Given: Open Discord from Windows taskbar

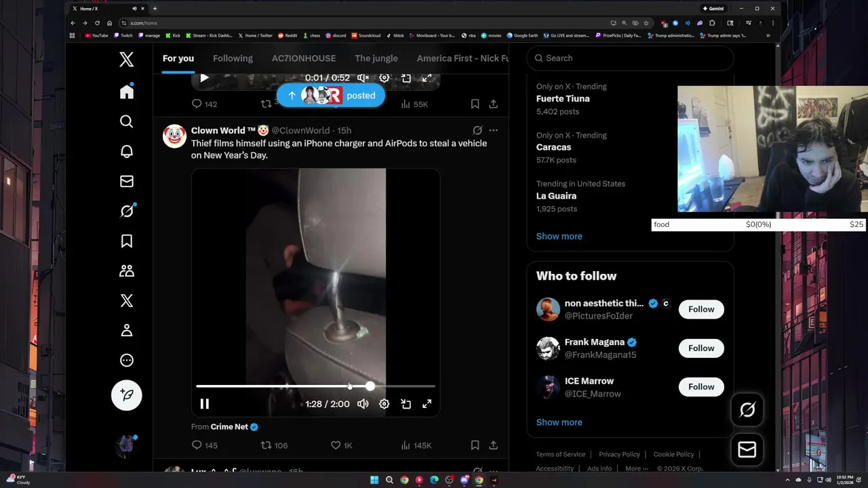Looking at the screenshot, I should pyautogui.click(x=464, y=480).
